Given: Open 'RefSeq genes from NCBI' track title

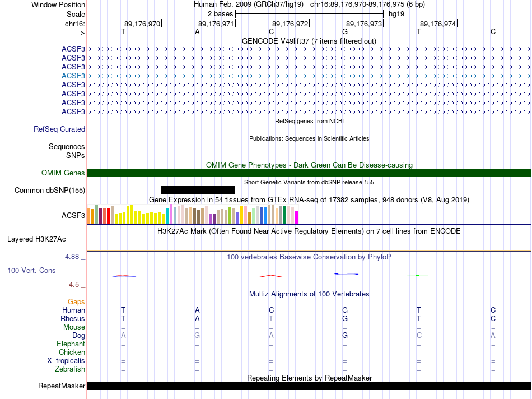Looking at the screenshot, I should [309, 121].
